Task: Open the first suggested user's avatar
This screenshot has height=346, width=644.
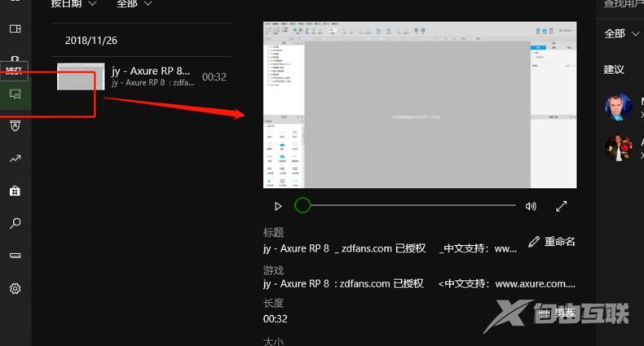Action: point(619,107)
